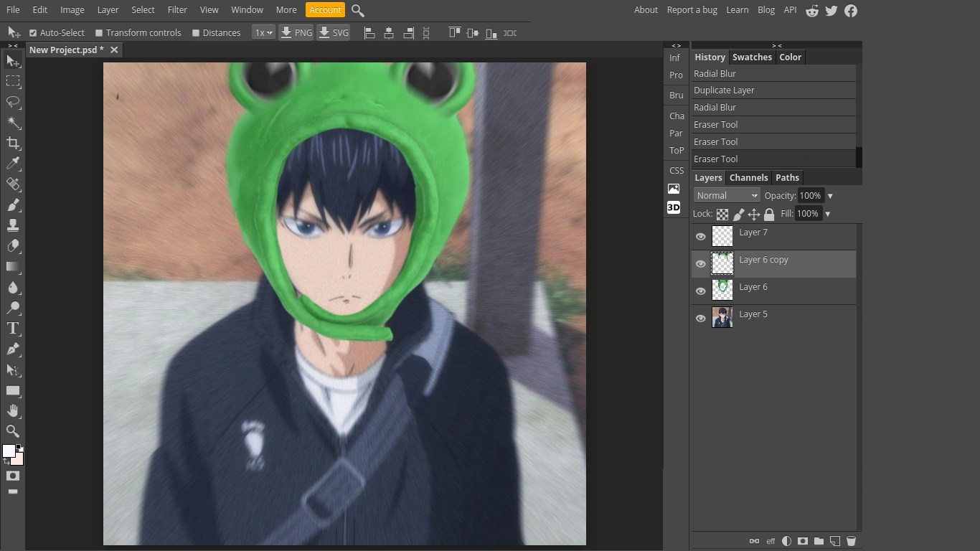Viewport: 980px width, 551px height.
Task: Select the Zoom tool
Action: [x=13, y=431]
